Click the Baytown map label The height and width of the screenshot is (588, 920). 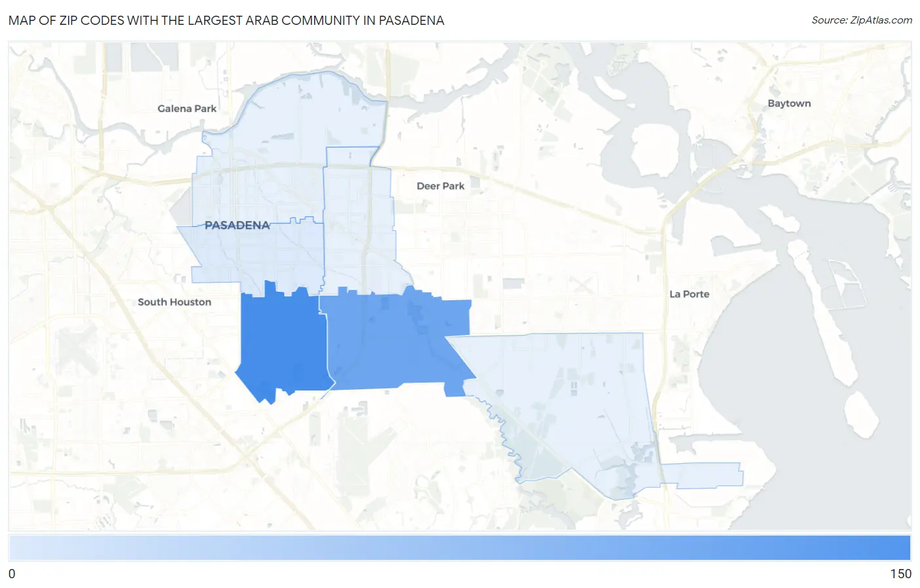789,103
